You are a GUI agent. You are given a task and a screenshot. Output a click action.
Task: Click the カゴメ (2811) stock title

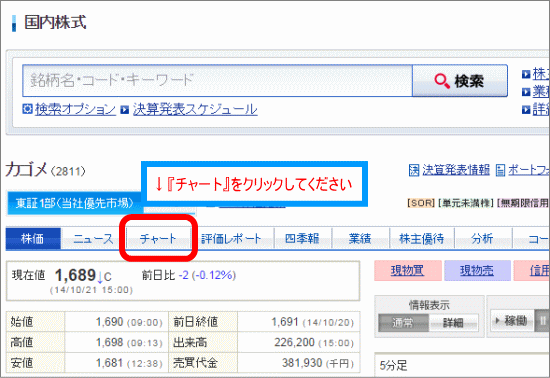tap(46, 170)
